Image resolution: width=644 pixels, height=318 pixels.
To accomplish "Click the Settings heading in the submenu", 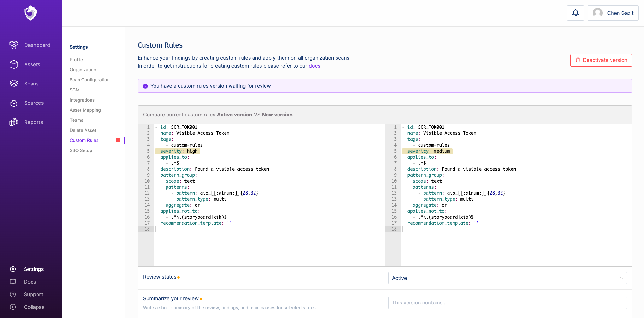I will (x=79, y=47).
